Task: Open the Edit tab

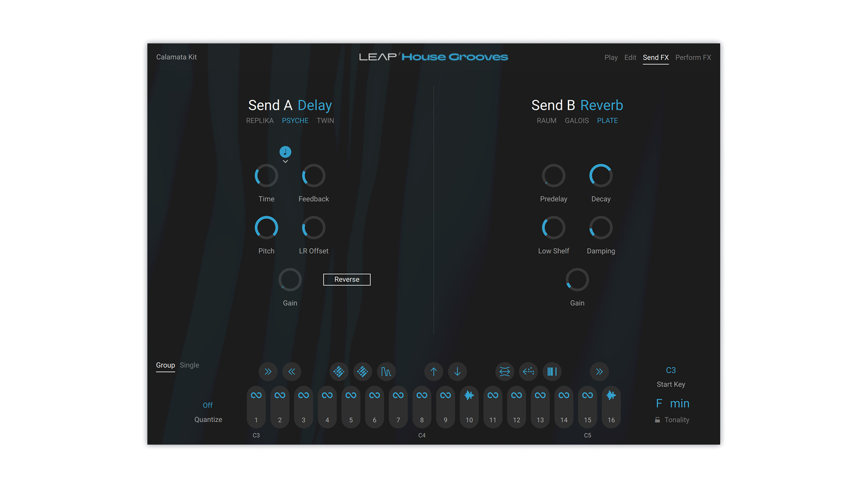Action: [x=630, y=57]
